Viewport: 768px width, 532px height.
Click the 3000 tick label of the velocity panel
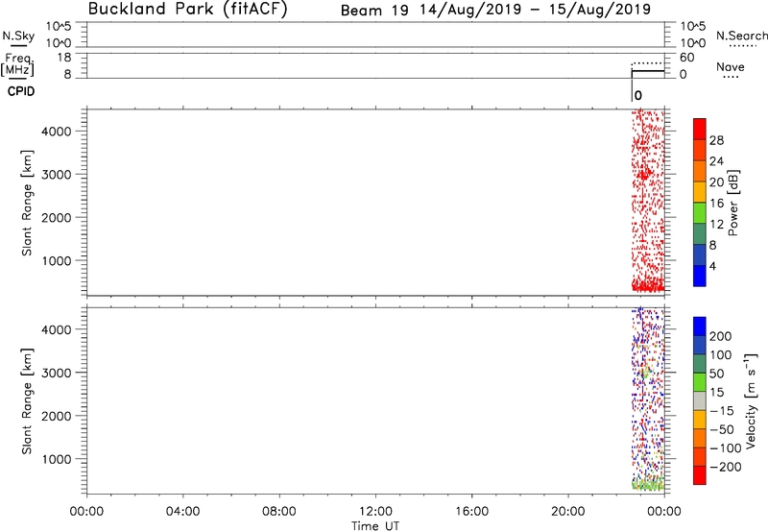57,373
